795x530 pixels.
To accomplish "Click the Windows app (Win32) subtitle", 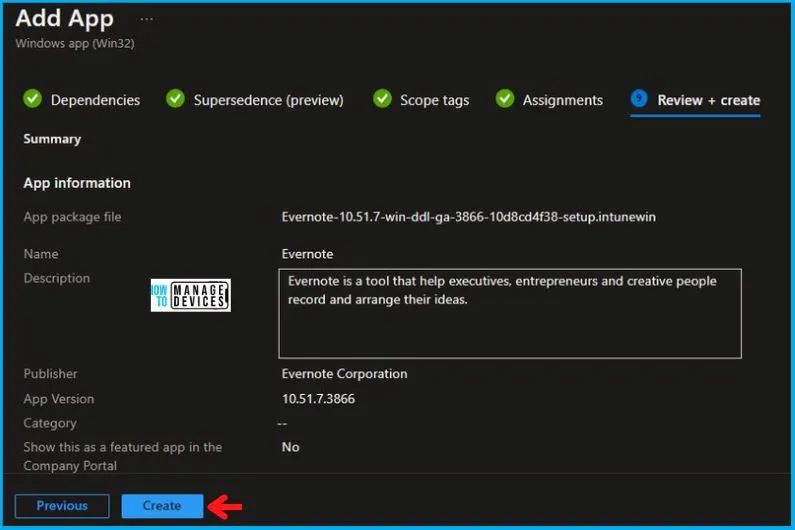I will click(75, 44).
